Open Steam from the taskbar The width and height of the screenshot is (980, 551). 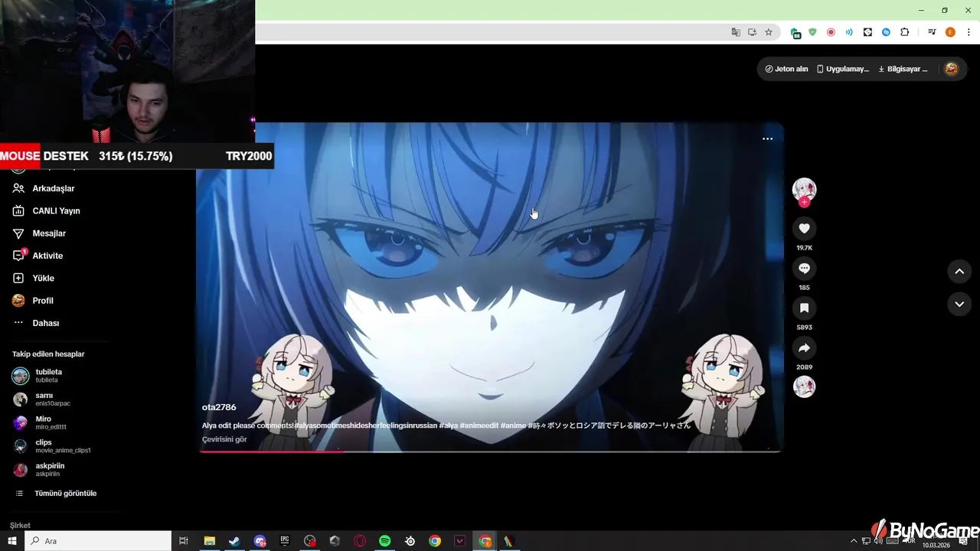pyautogui.click(x=234, y=541)
